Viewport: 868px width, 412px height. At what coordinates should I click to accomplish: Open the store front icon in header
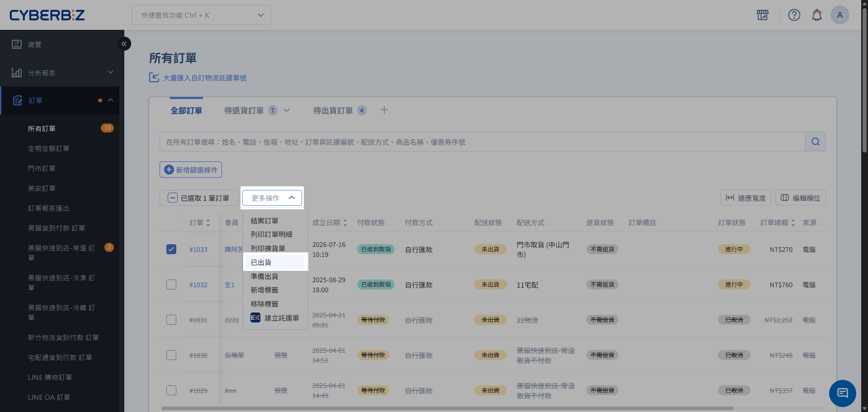point(763,15)
